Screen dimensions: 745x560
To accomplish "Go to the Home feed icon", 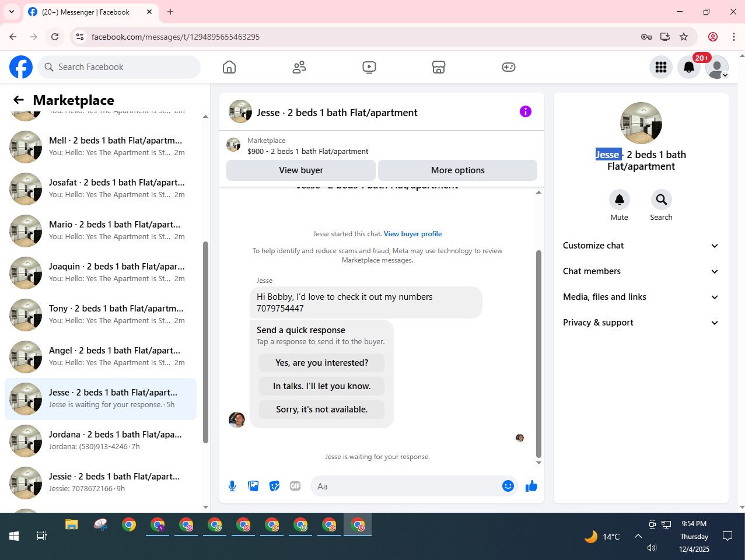I will pyautogui.click(x=229, y=67).
